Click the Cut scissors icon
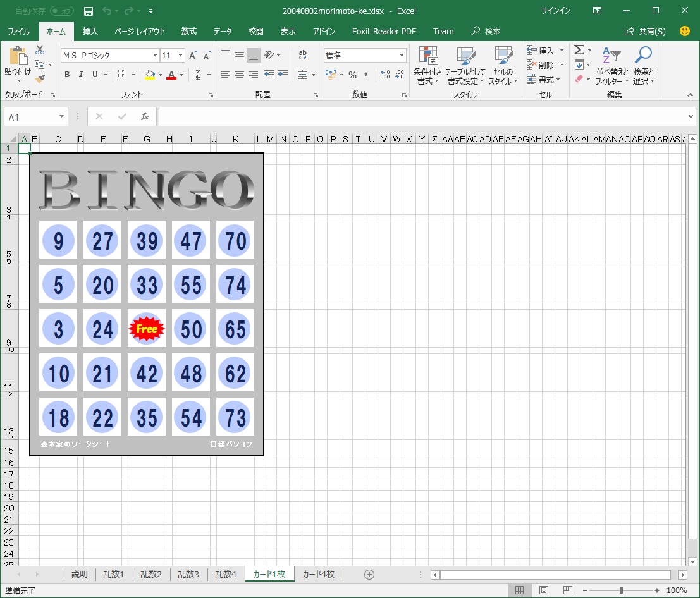This screenshot has height=598, width=700. (40, 50)
